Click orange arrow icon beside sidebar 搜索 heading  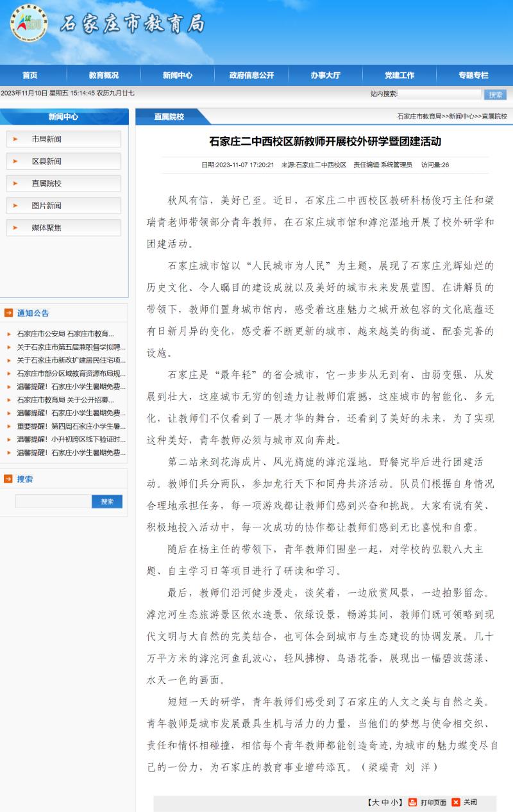8,479
